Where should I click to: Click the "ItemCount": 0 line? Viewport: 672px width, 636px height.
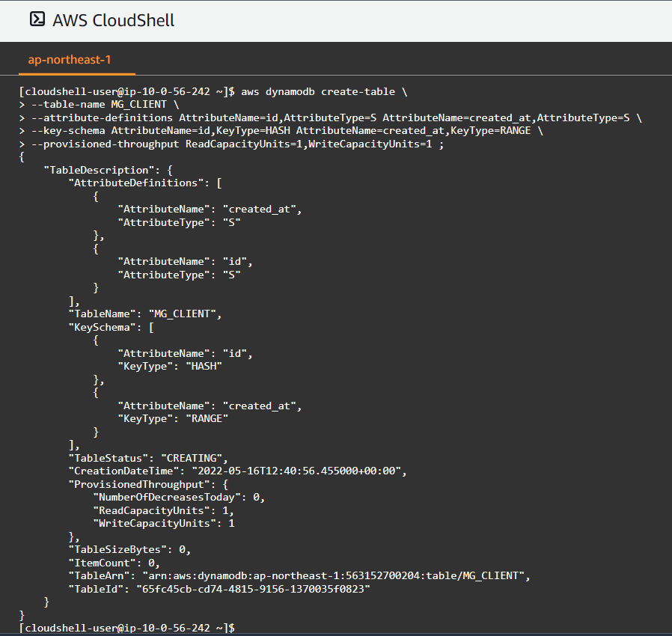(x=114, y=563)
